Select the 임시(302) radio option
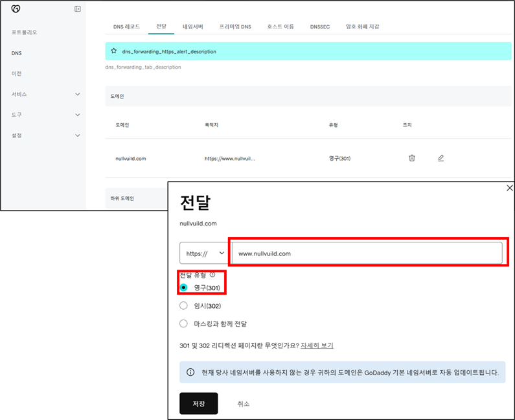The image size is (515, 420). point(183,306)
